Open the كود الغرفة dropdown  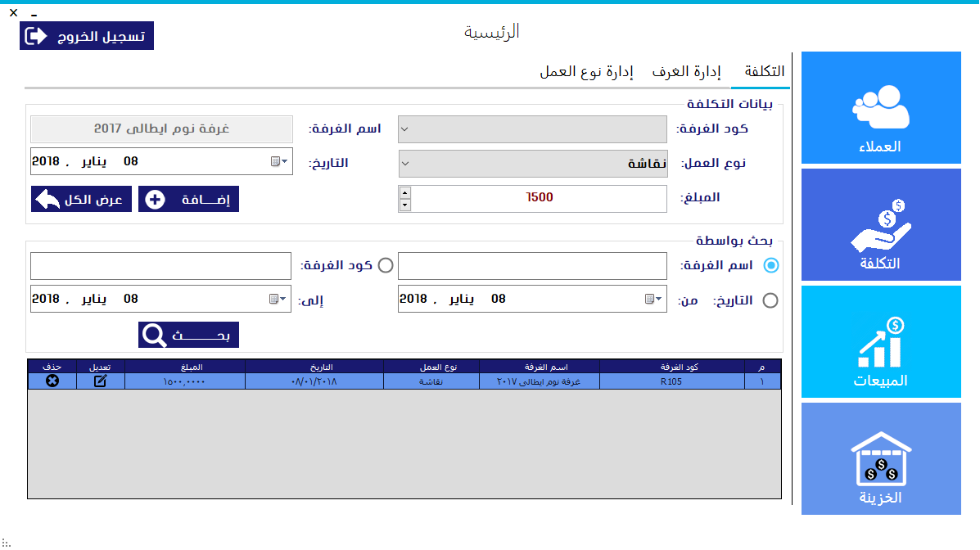click(x=404, y=128)
